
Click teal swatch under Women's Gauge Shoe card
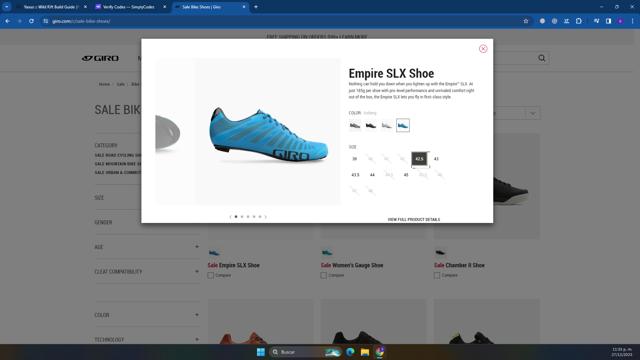click(327, 253)
